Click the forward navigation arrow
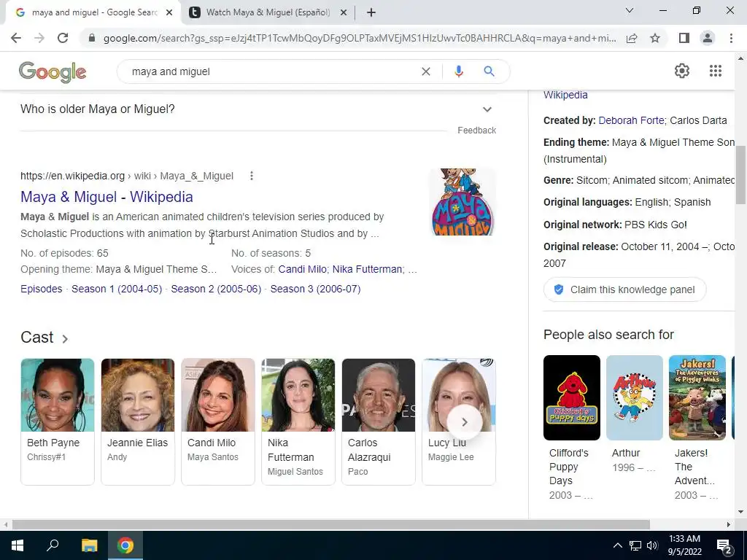This screenshot has height=560, width=747. click(x=39, y=38)
